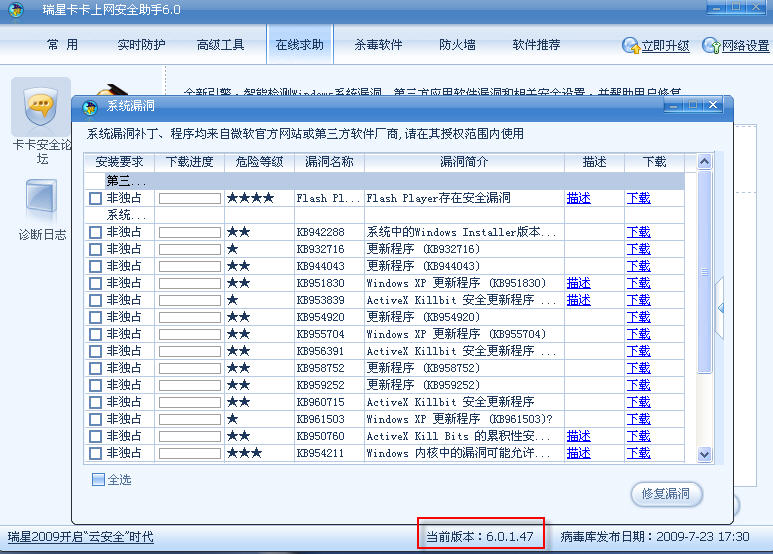Click the Rising app logo in title bar
The width and height of the screenshot is (773, 554).
tap(16, 9)
